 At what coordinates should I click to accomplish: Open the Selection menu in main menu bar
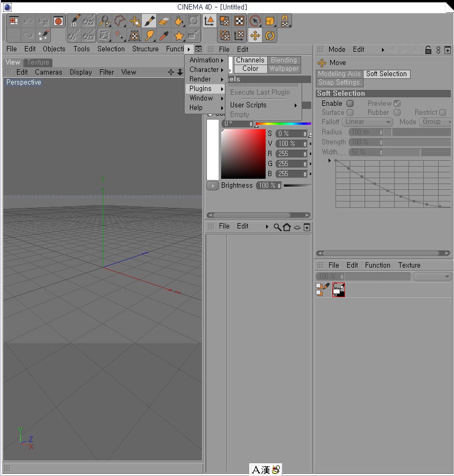tap(111, 49)
